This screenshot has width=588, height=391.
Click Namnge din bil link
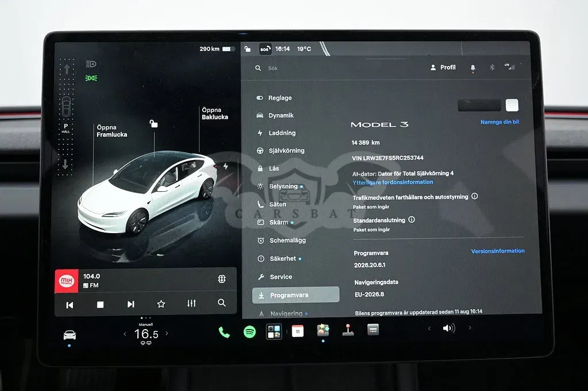tap(500, 122)
